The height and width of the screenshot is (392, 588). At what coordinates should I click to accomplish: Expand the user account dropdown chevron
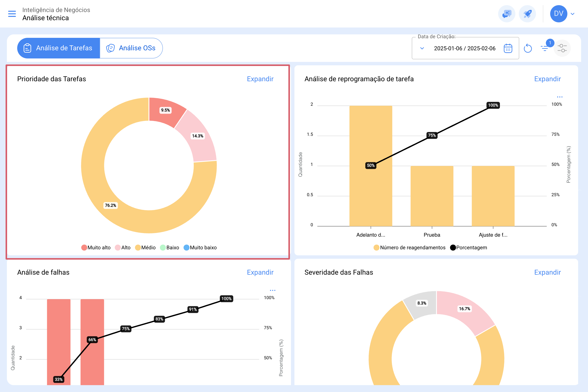(x=573, y=14)
